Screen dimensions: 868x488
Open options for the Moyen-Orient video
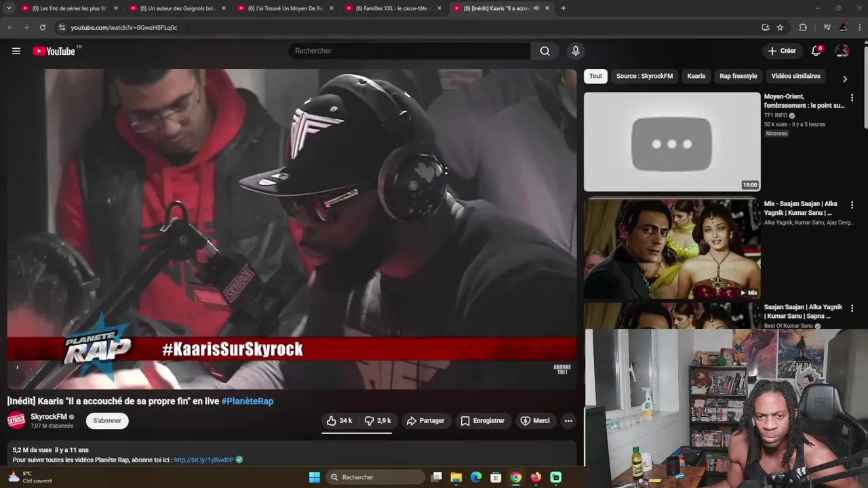point(852,98)
